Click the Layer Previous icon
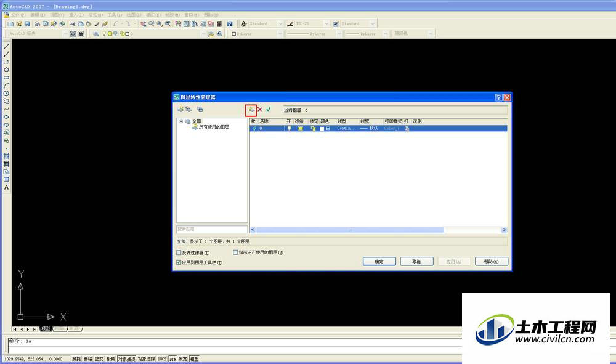The image size is (616, 364). pos(219,34)
